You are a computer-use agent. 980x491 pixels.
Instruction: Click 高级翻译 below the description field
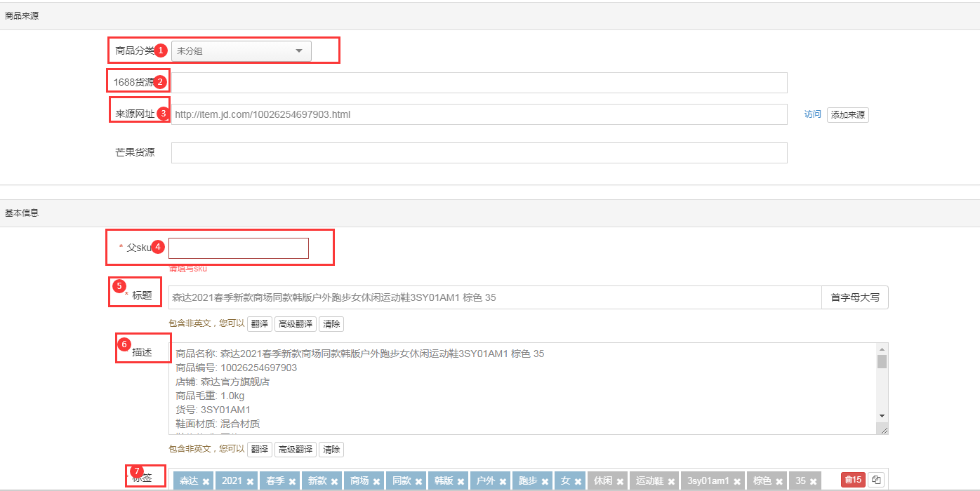coord(295,450)
